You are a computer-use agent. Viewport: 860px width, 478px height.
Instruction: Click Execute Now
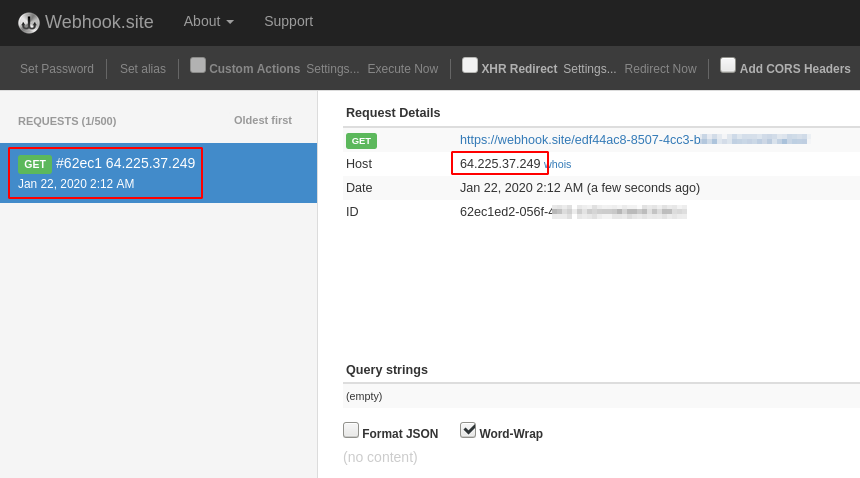click(403, 69)
